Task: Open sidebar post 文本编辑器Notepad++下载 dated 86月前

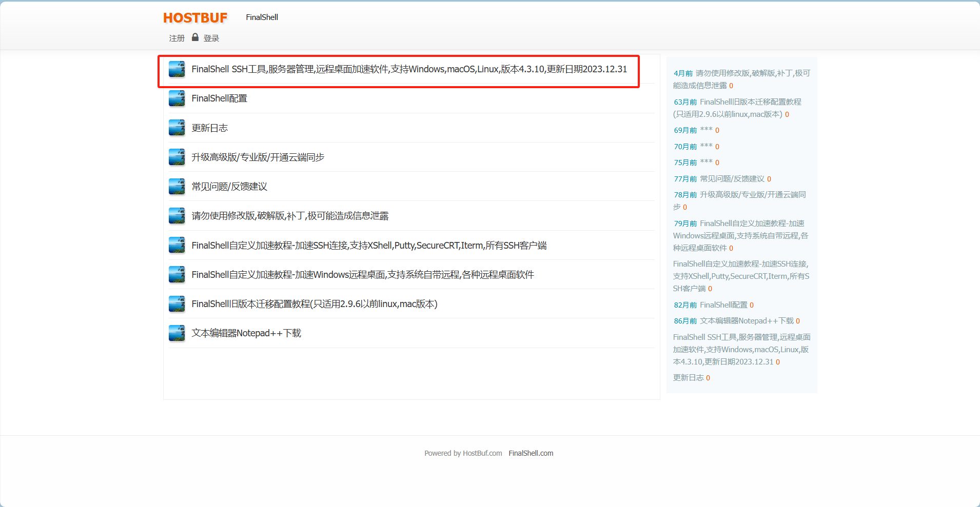Action: [747, 321]
